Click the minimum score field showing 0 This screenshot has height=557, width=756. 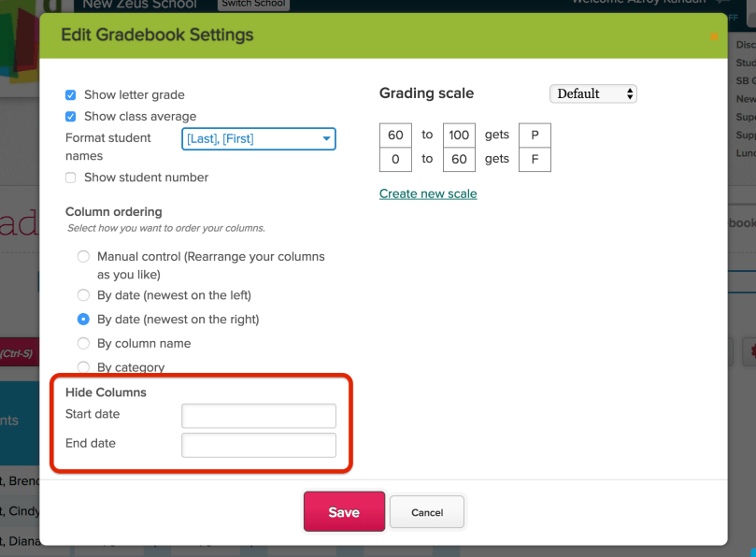[395, 159]
